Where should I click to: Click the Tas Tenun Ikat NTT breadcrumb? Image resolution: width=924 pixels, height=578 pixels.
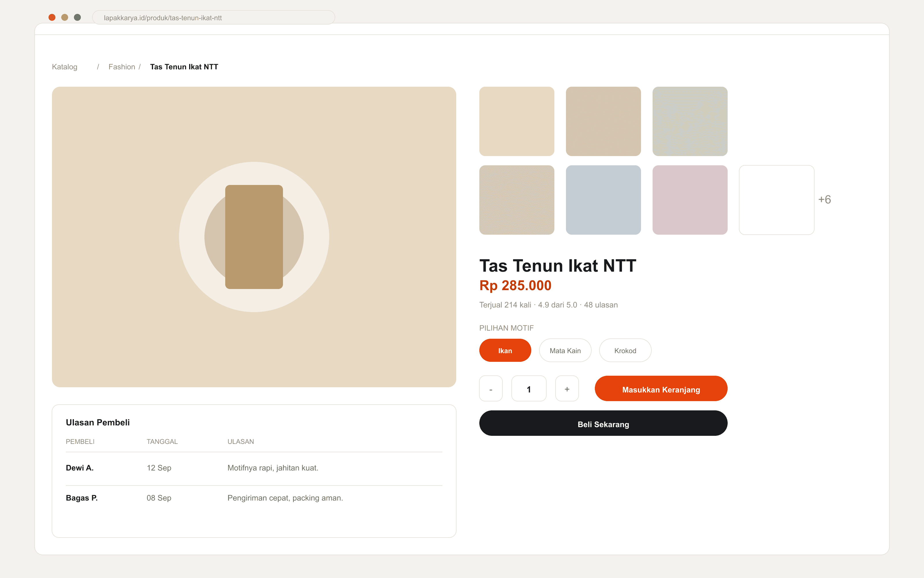pyautogui.click(x=184, y=67)
